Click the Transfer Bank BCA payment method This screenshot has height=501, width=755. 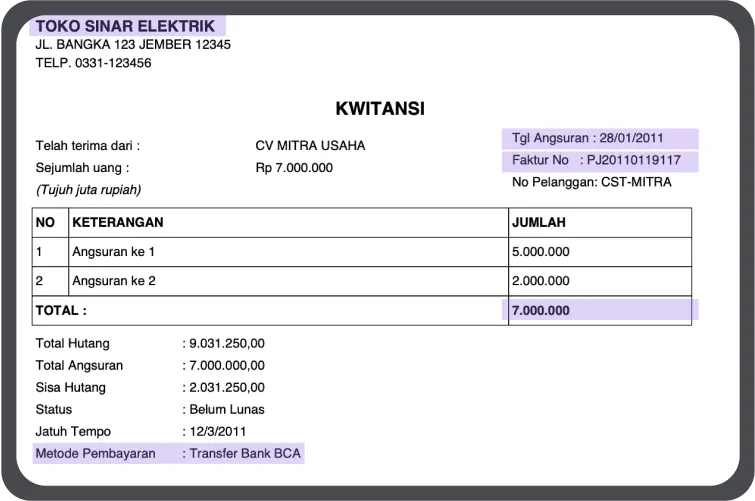(245, 454)
